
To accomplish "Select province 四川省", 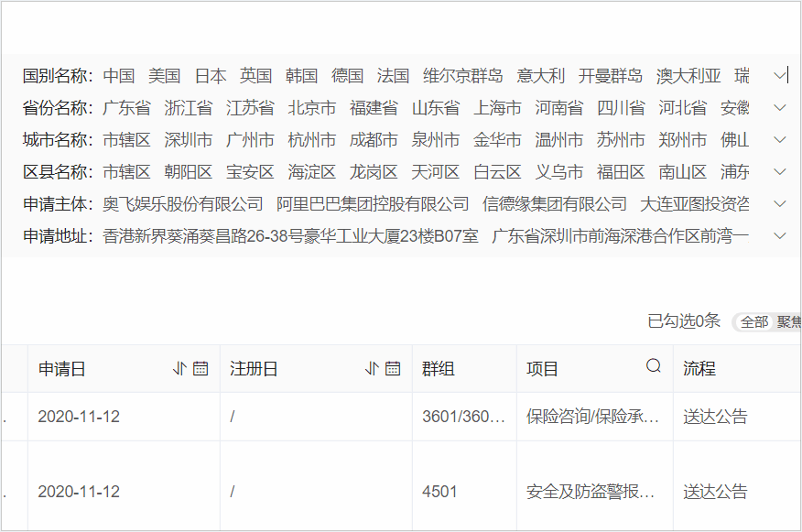I will tap(621, 108).
